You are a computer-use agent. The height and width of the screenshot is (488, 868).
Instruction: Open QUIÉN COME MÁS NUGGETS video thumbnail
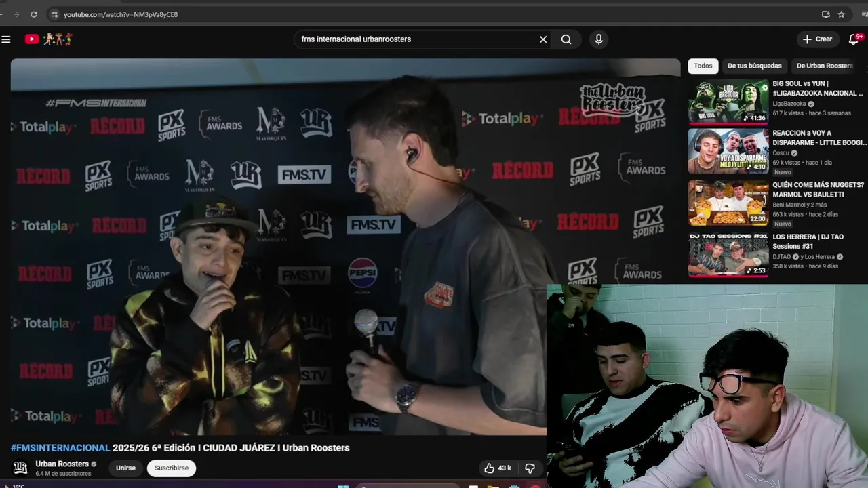(x=728, y=203)
